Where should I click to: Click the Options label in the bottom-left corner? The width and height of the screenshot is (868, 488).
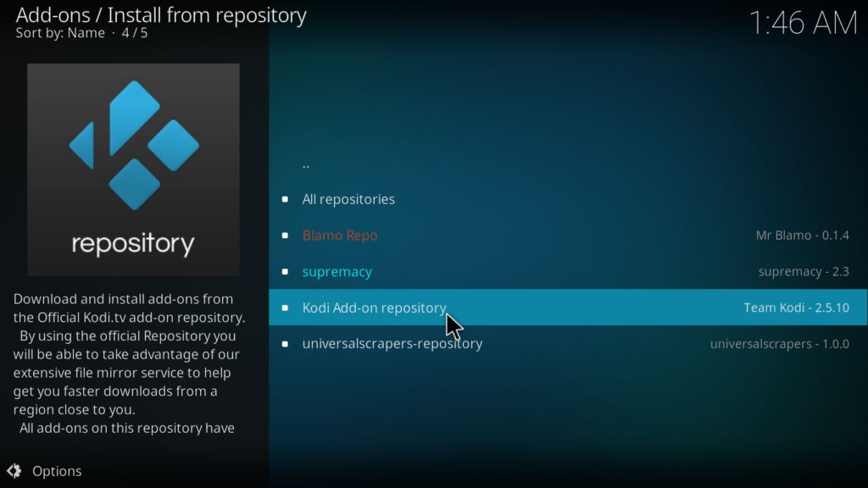(57, 471)
